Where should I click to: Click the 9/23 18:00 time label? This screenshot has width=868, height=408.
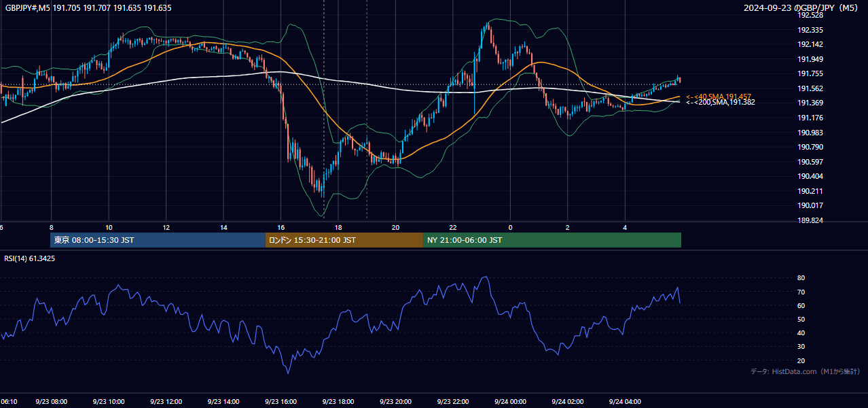338,402
